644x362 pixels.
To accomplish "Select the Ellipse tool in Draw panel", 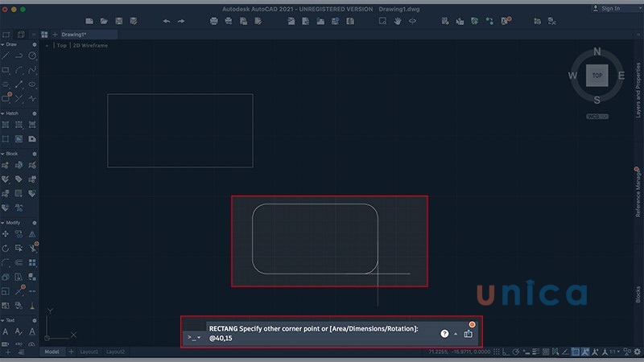I will tap(32, 84).
